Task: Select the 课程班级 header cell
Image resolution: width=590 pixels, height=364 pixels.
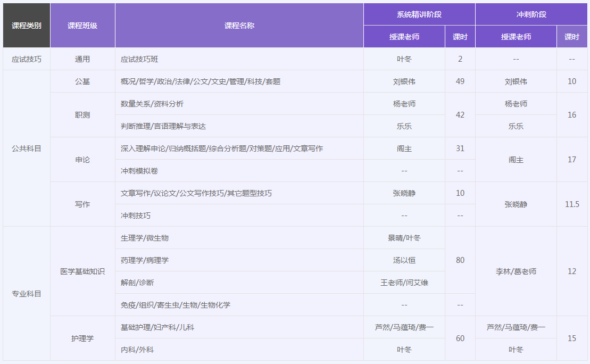Action: (82, 26)
